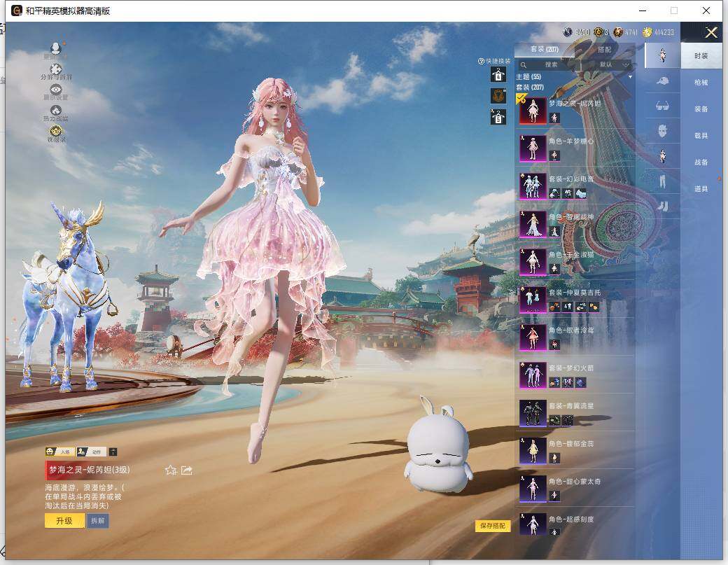Select the 套装-青翼流星 outfit thumbnail

(533, 413)
